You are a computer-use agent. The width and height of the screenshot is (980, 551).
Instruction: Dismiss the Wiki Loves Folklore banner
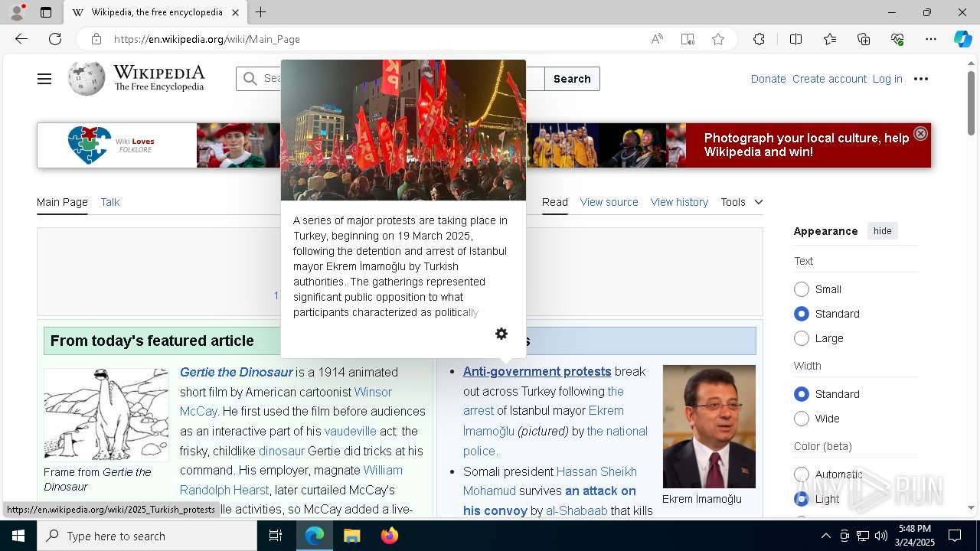click(920, 133)
